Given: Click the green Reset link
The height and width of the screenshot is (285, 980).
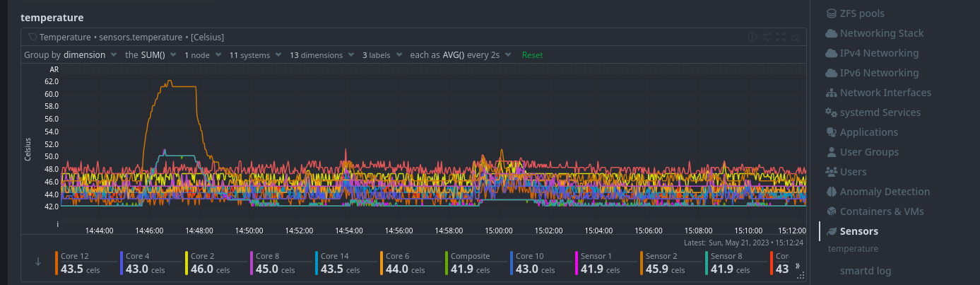Looking at the screenshot, I should (532, 54).
